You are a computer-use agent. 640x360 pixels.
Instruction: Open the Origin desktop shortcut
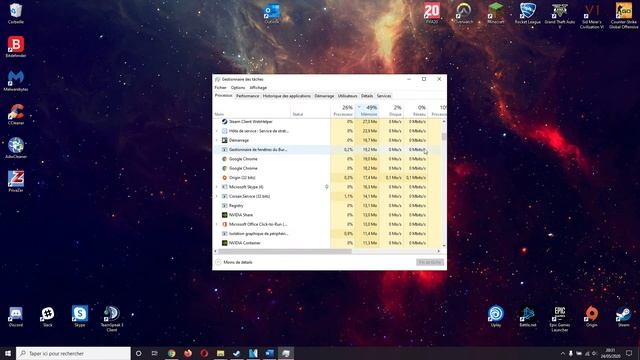(x=591, y=316)
